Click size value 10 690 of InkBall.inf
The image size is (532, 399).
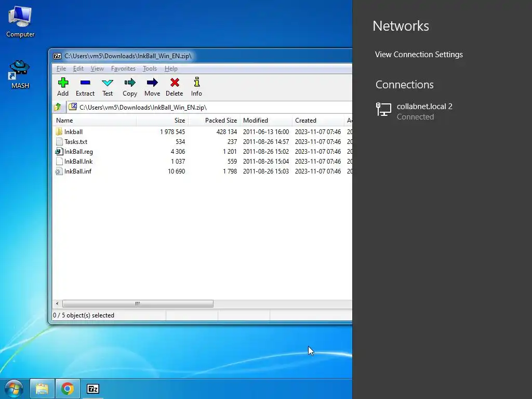click(x=177, y=171)
